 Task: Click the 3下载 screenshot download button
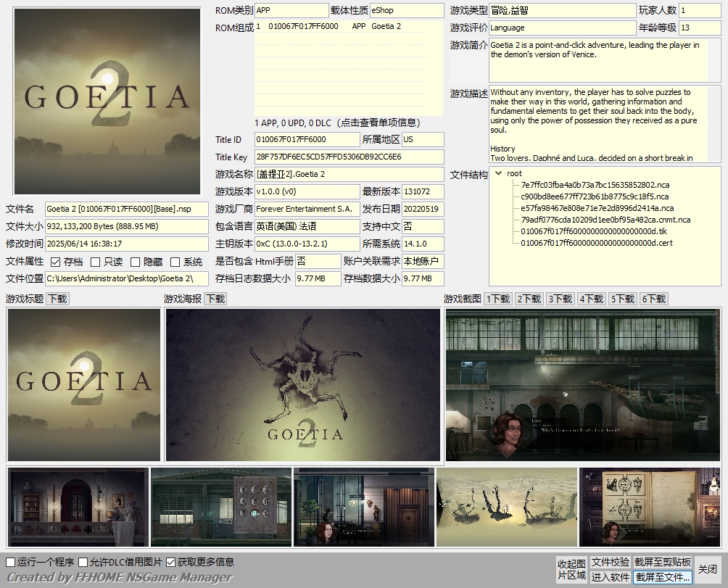(x=561, y=299)
